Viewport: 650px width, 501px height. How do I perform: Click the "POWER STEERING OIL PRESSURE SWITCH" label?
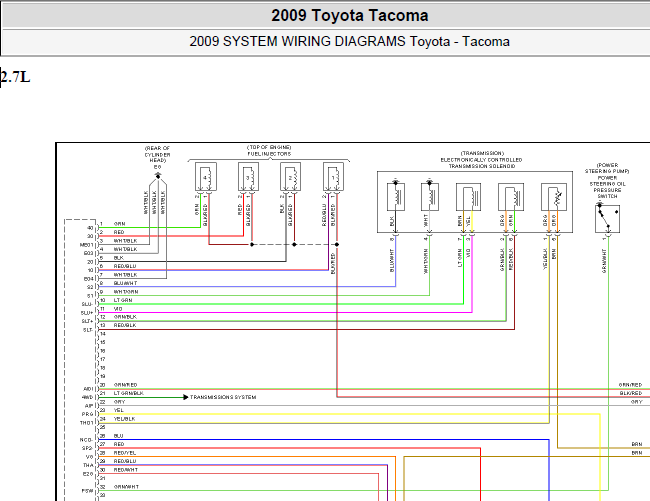tap(607, 187)
